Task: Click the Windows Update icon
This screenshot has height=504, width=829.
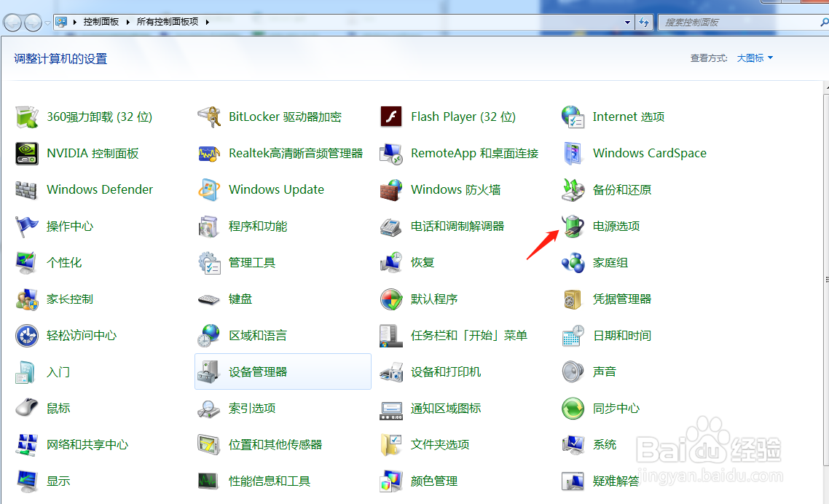Action: [x=209, y=190]
